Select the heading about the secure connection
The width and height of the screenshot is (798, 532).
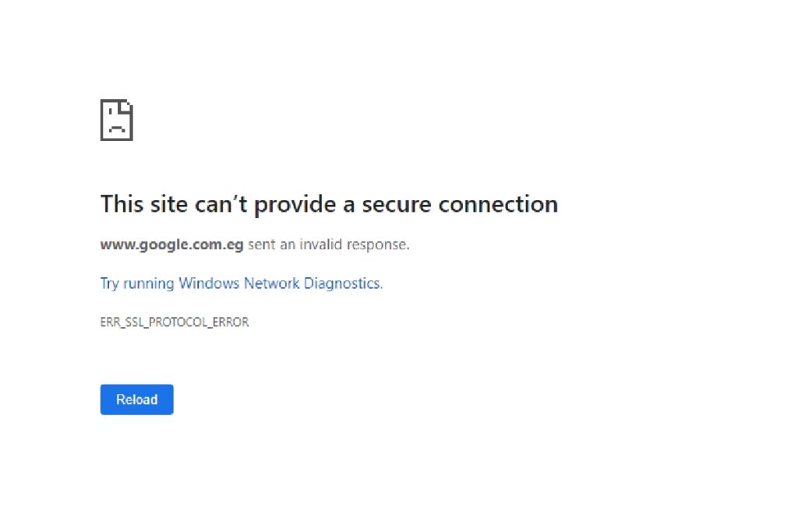(329, 204)
